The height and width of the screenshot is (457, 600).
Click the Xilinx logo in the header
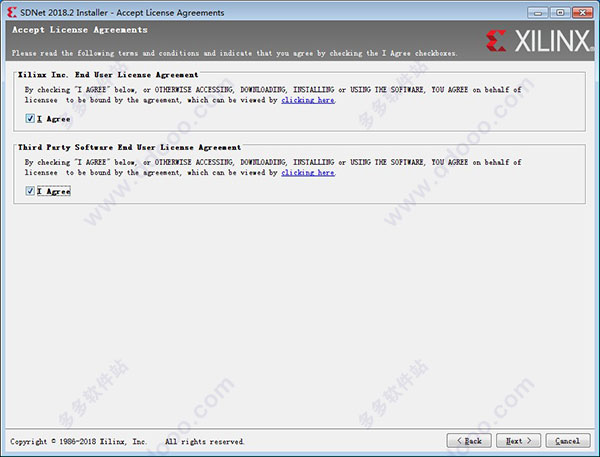[538, 41]
